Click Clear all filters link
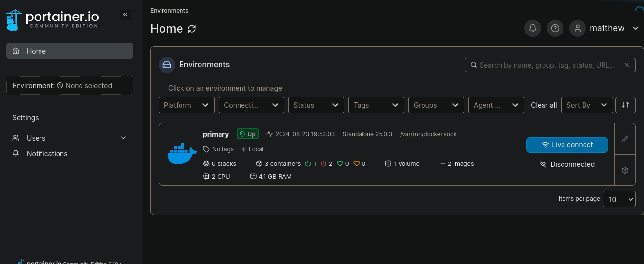This screenshot has height=264, width=644. tap(543, 105)
